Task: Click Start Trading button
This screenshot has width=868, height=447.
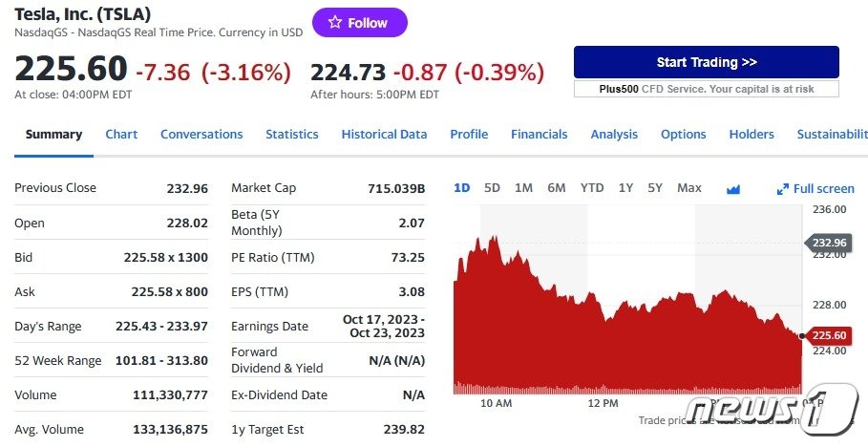Action: pyautogui.click(x=706, y=62)
